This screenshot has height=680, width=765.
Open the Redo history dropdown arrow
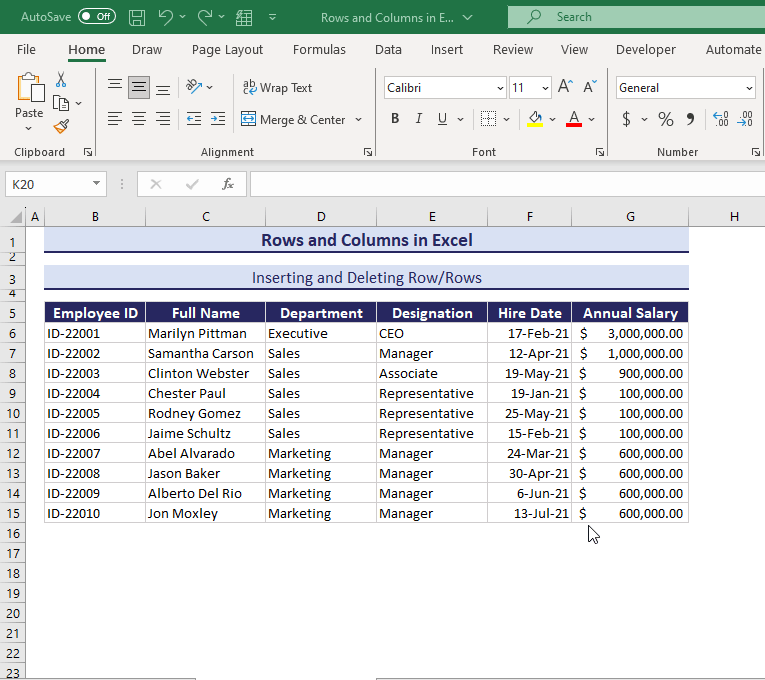tap(221, 17)
